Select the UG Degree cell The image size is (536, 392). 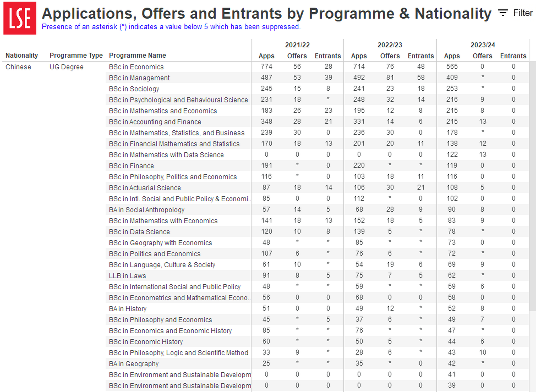pyautogui.click(x=66, y=67)
